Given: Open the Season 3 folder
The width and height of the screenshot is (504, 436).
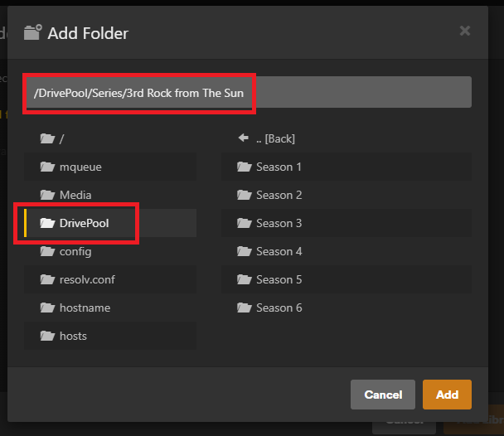Looking at the screenshot, I should pos(279,223).
